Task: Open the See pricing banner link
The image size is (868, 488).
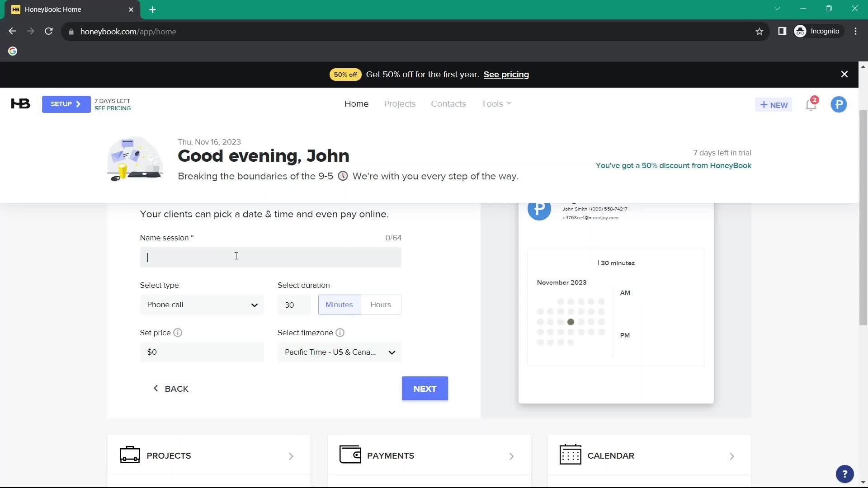Action: pos(506,75)
